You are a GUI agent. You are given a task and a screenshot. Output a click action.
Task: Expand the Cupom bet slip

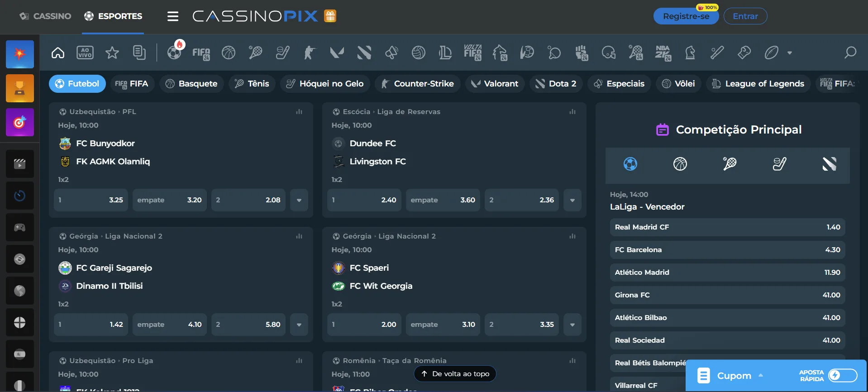(x=733, y=376)
